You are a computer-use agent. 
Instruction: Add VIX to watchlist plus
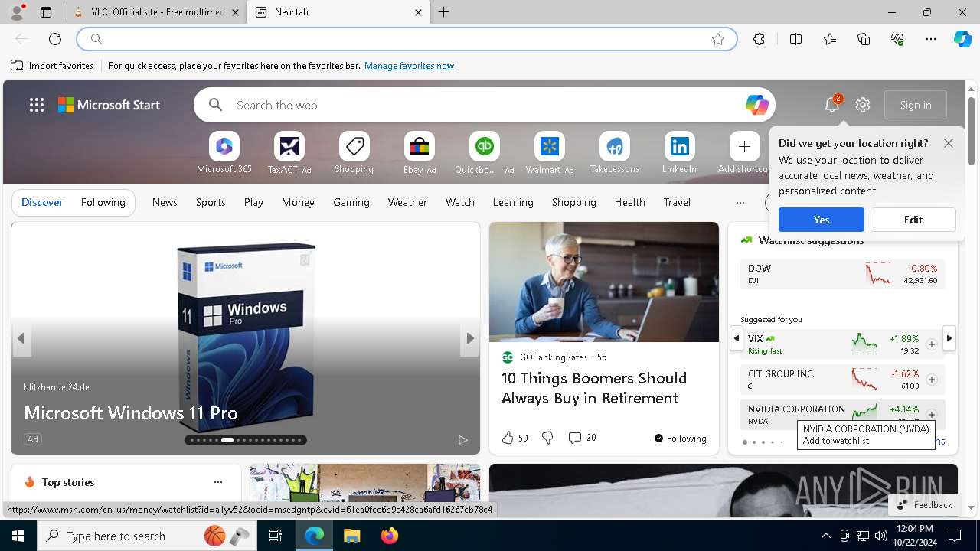[x=931, y=344]
